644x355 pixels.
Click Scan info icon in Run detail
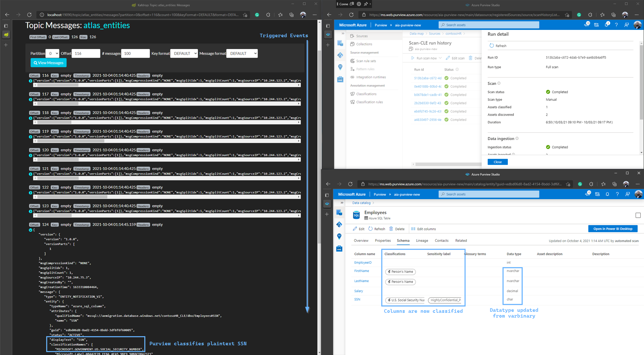(499, 83)
